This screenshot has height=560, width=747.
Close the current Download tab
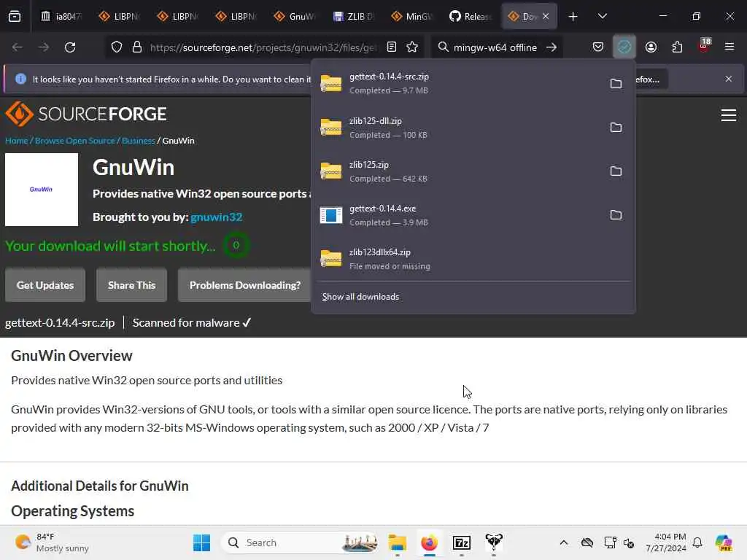pyautogui.click(x=546, y=16)
